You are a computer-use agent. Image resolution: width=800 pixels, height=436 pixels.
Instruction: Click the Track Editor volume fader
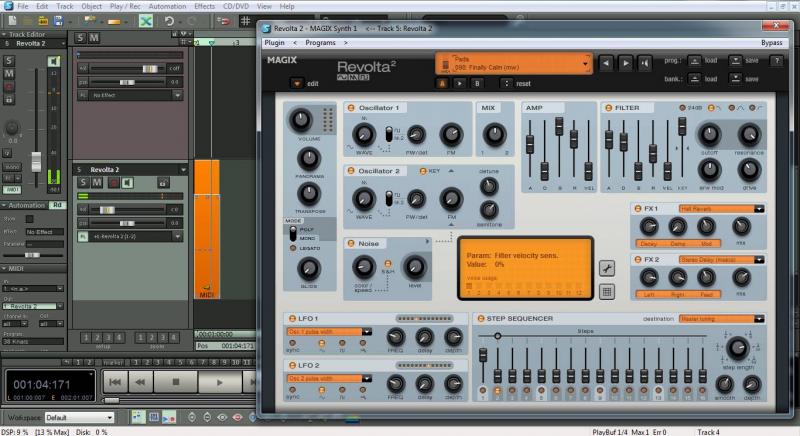[36, 162]
